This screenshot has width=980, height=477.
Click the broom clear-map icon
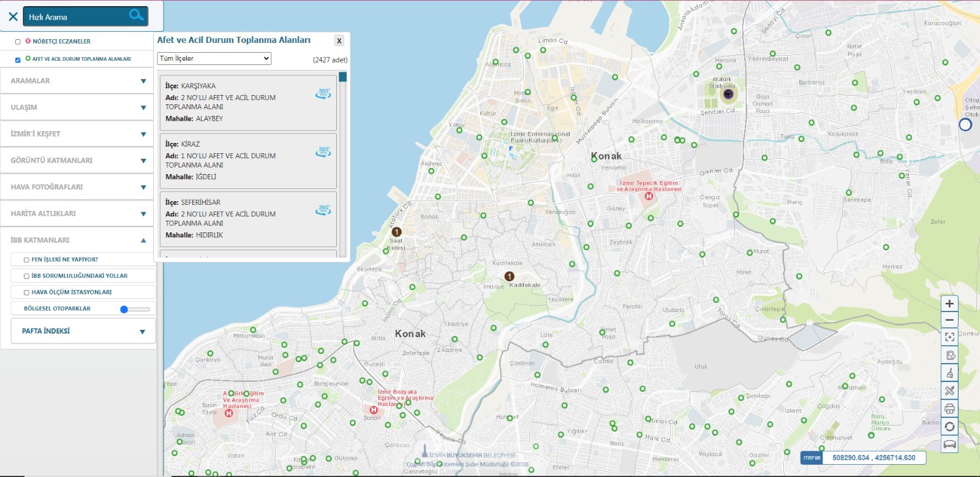[949, 373]
